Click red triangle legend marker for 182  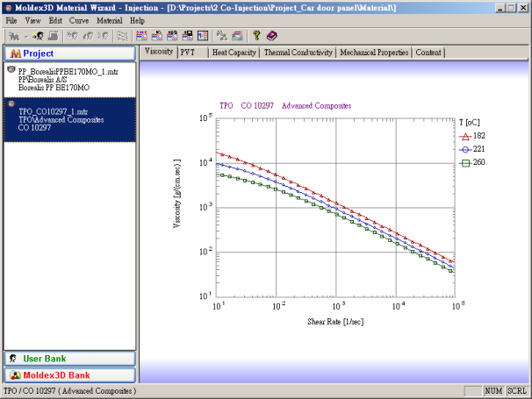click(x=465, y=136)
